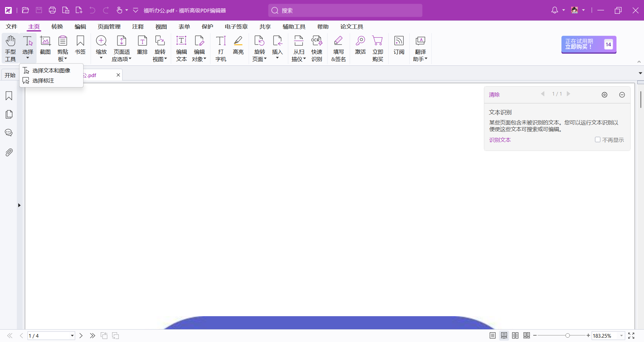Click the 清除 link in the notification panel

494,95
